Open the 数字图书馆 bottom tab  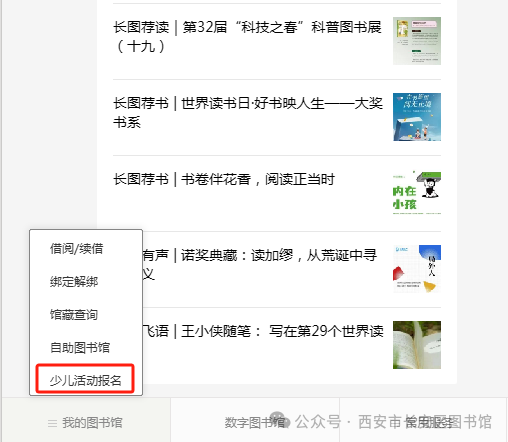click(255, 422)
